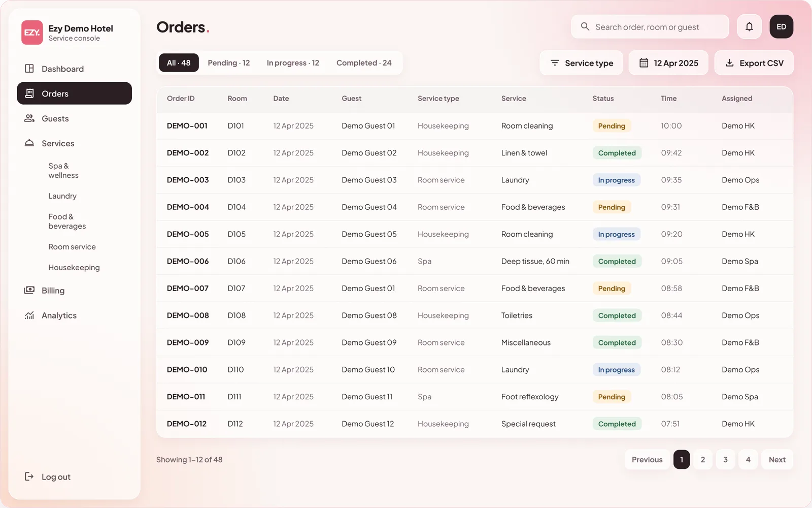Open the Service type filter dropdown

[581, 63]
